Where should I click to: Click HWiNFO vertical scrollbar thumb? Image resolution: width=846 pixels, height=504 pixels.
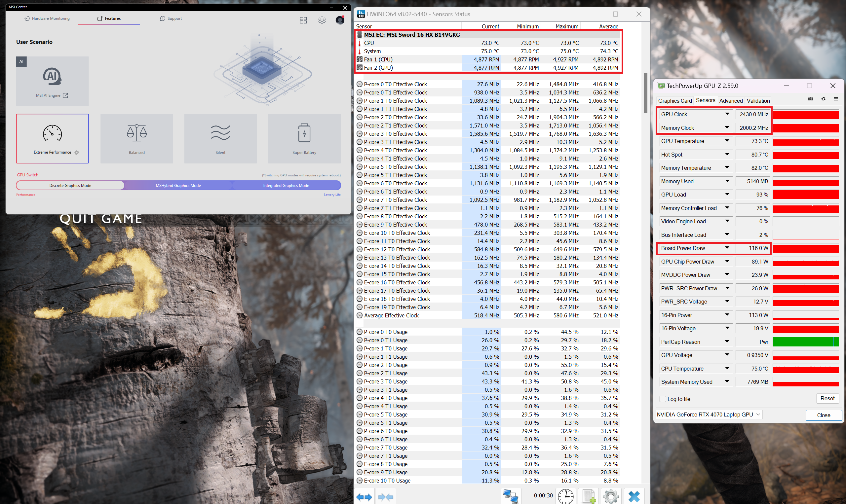[x=645, y=93]
